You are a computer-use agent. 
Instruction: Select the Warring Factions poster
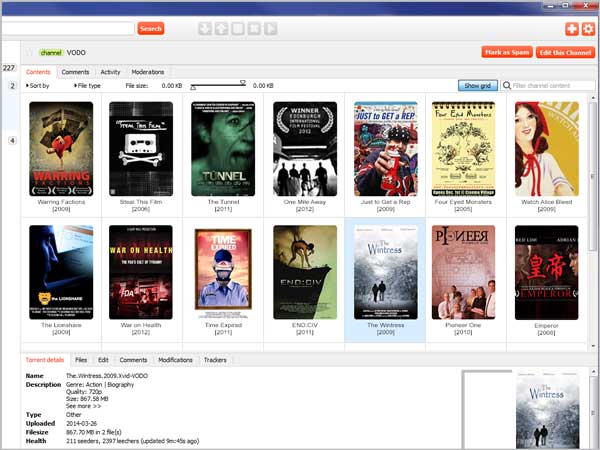pyautogui.click(x=61, y=149)
